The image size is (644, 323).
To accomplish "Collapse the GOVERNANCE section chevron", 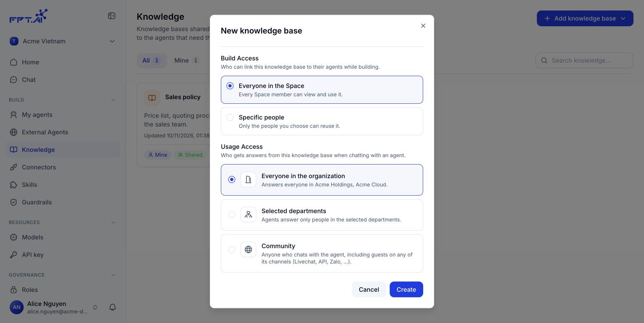I will (113, 275).
